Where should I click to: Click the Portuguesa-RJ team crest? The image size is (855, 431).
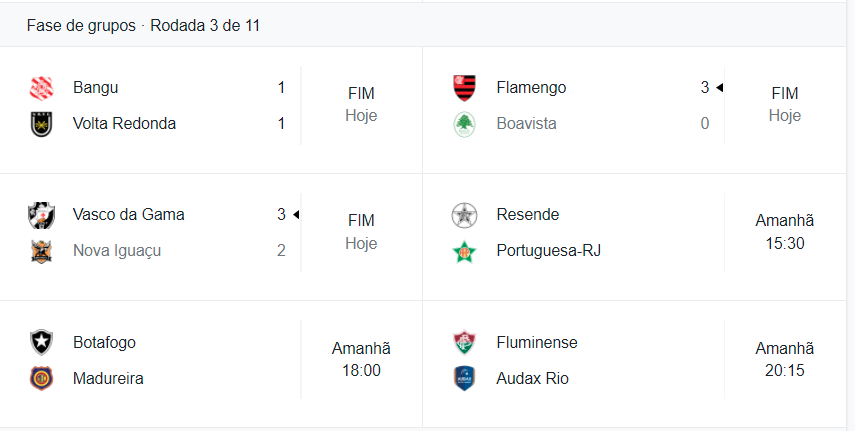(464, 251)
